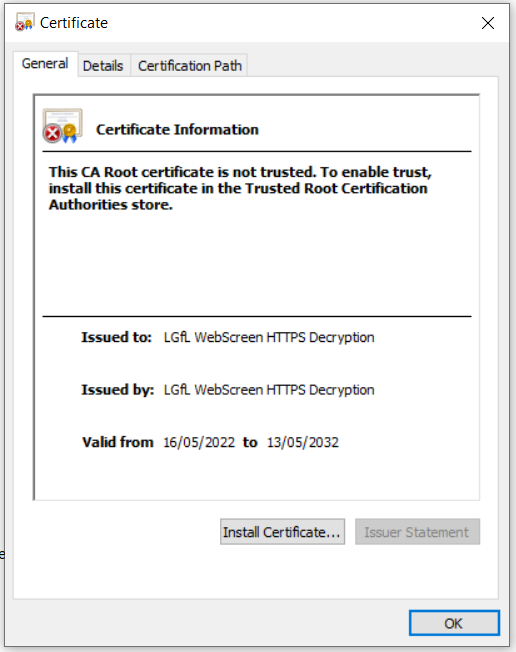
Task: Click the start date 16/05/2022
Action: click(x=199, y=442)
